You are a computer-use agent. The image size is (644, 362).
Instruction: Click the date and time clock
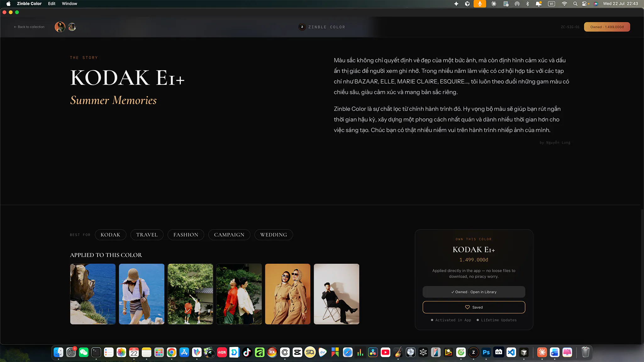(x=620, y=4)
